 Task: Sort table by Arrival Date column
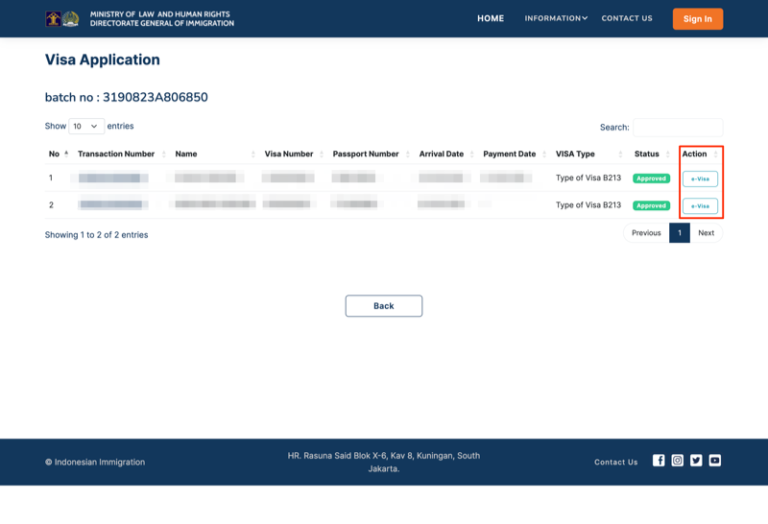pos(441,154)
